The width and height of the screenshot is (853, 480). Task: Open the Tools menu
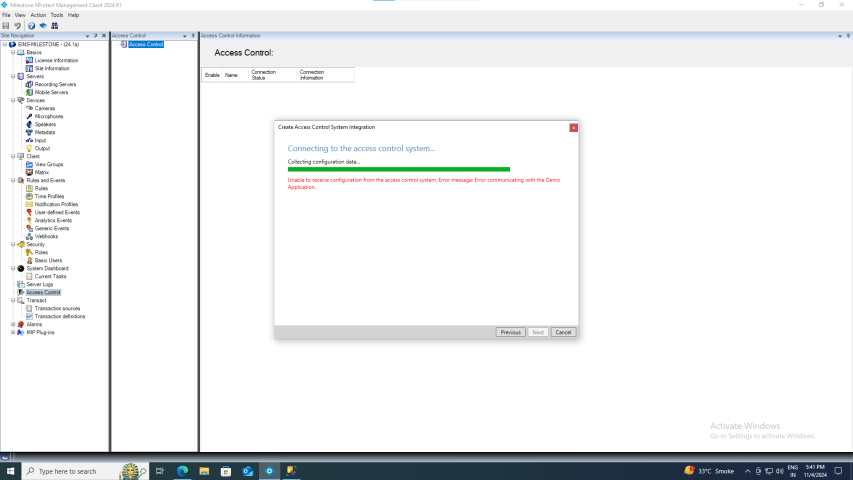(57, 15)
